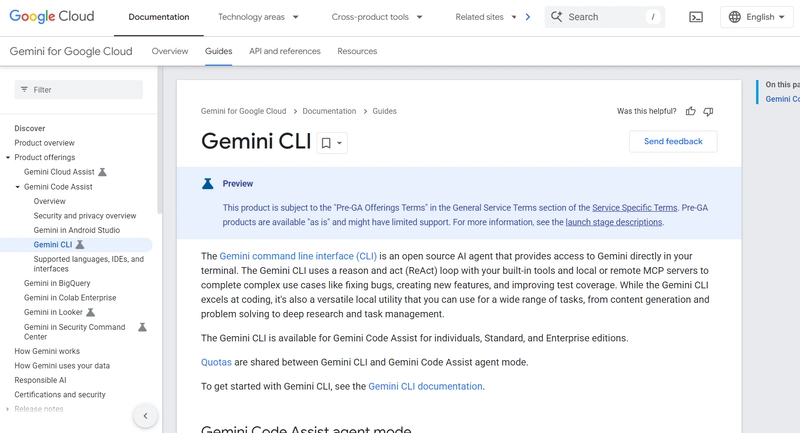Click the globe language icon

735,17
